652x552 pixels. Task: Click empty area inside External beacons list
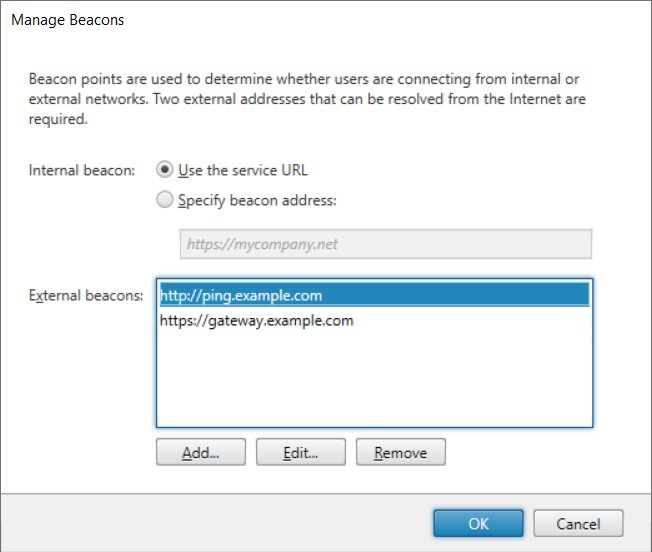click(374, 378)
